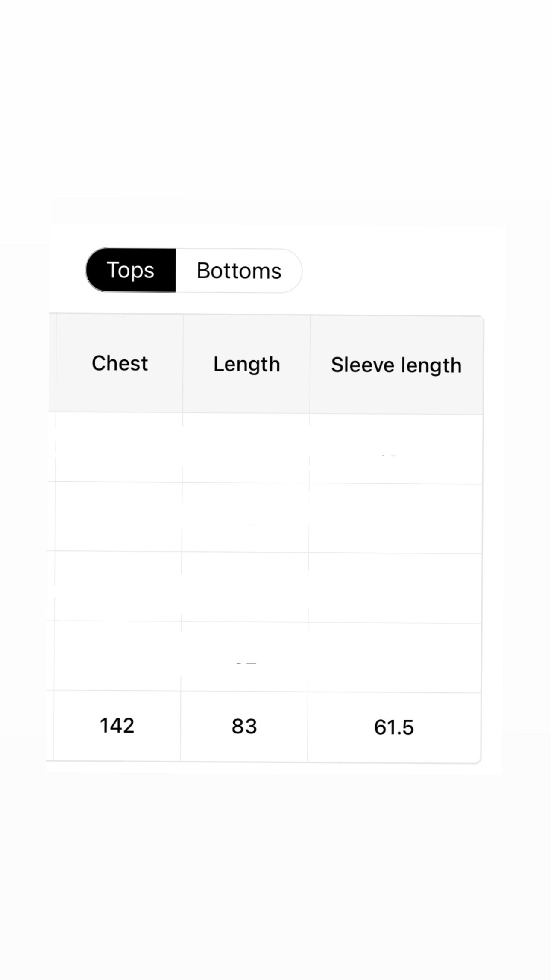551x980 pixels.
Task: Select the blank Length cell in fourth row
Action: point(245,657)
